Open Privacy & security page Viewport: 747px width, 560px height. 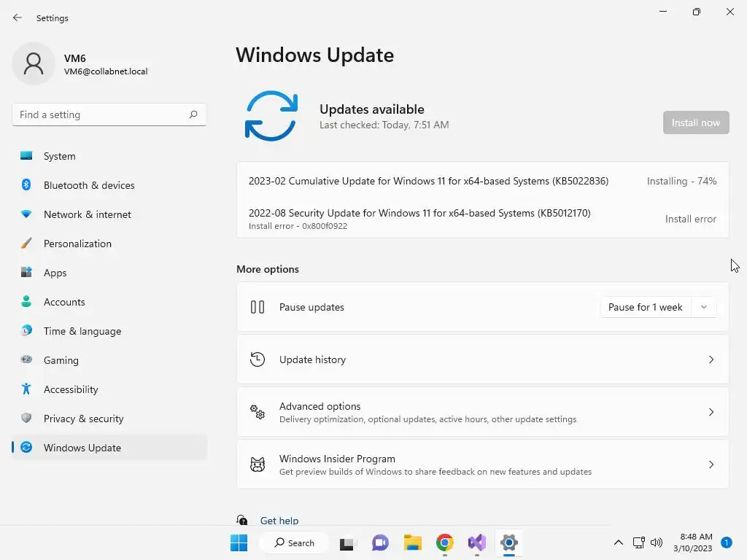click(x=109, y=419)
